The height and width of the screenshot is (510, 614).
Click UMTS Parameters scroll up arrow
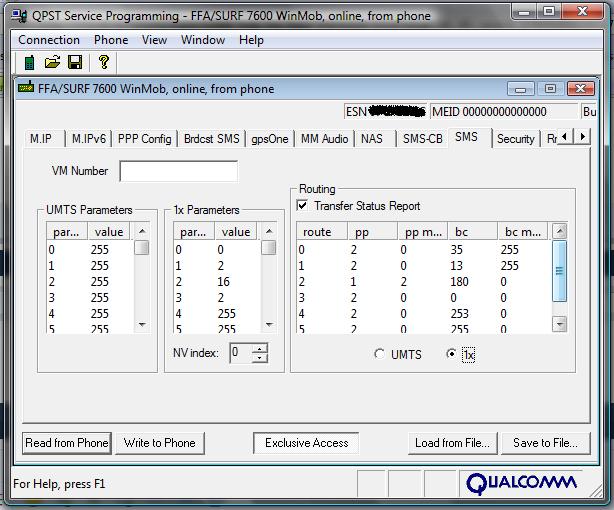[142, 231]
